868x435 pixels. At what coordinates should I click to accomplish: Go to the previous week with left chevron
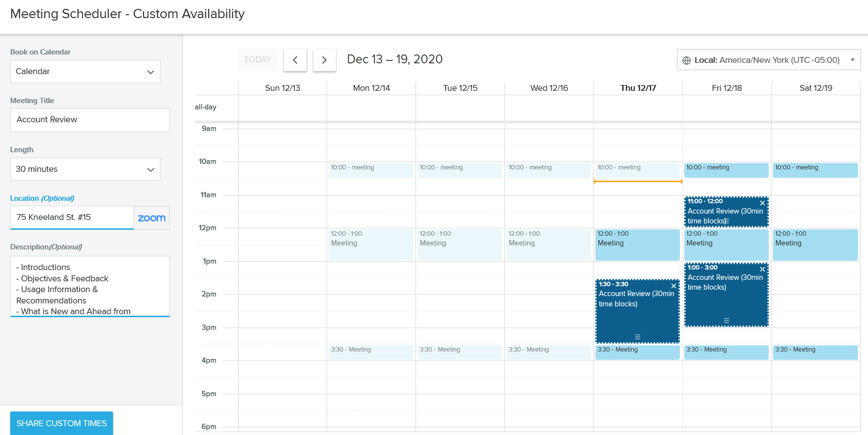[295, 60]
